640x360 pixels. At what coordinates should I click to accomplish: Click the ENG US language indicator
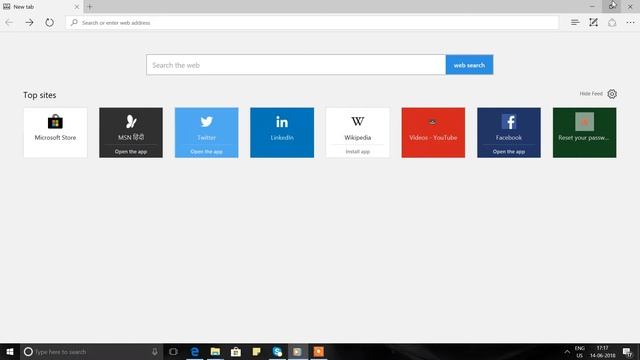coord(580,351)
